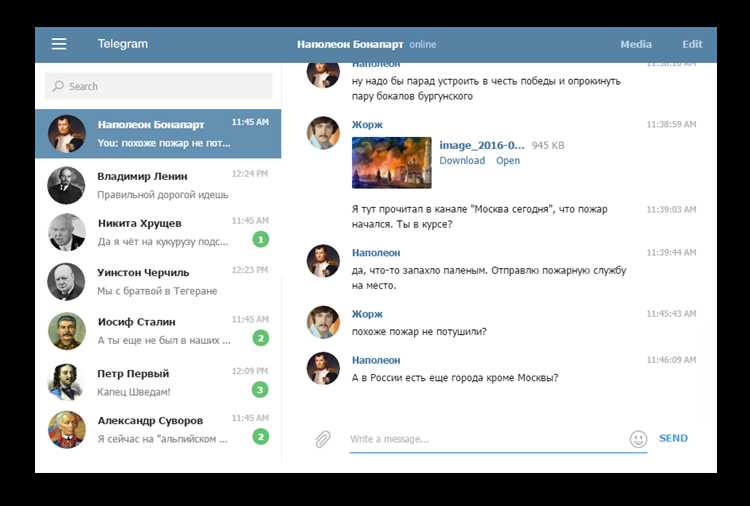Click Иосиф Сталин avatar
The height and width of the screenshot is (506, 750).
[66, 330]
